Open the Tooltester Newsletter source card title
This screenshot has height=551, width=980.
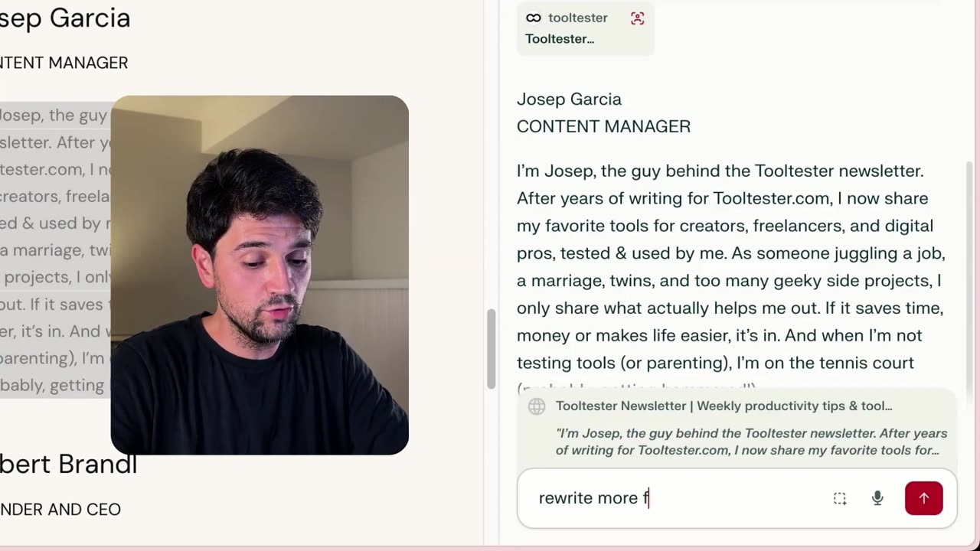(x=724, y=406)
